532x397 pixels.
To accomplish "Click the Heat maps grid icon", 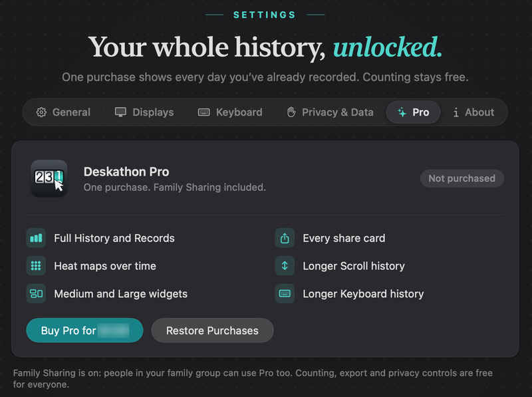I will (36, 266).
